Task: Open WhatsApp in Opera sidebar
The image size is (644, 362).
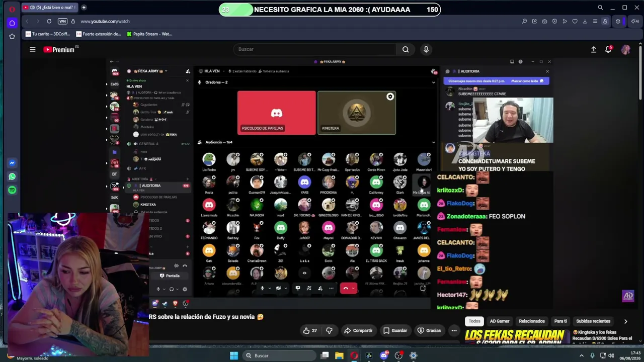Action: 12,176
